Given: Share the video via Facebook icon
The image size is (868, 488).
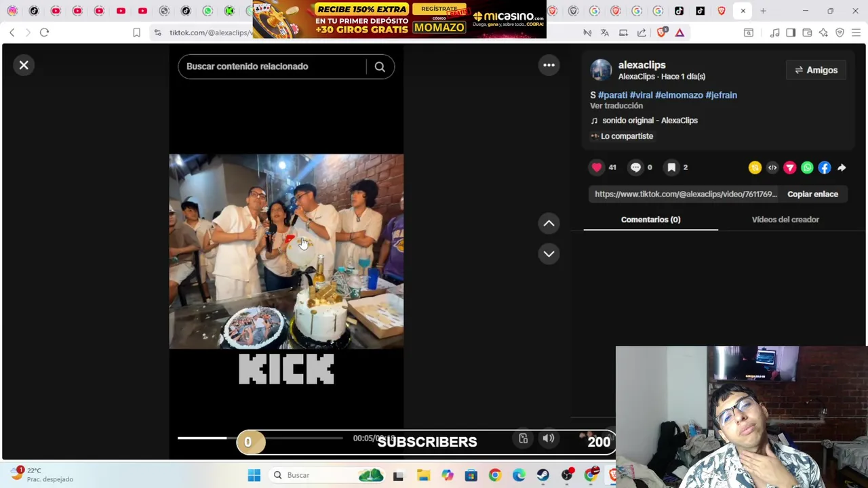Looking at the screenshot, I should (825, 167).
